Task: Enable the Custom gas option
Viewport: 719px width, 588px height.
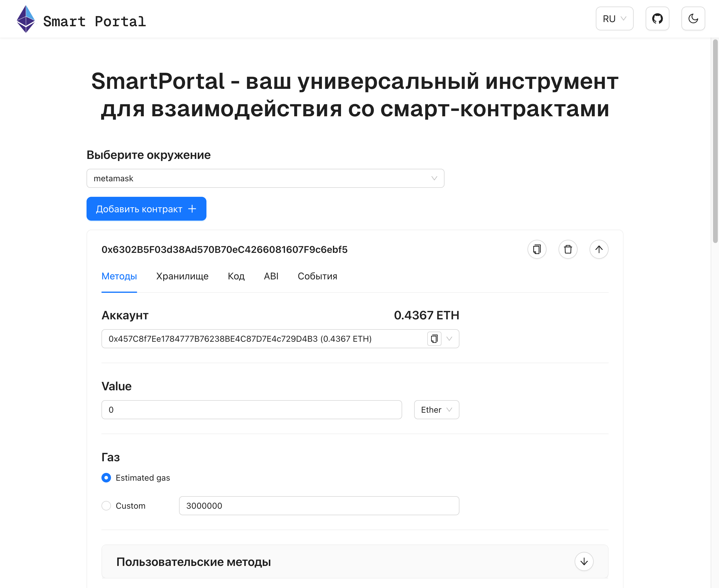Action: [106, 505]
